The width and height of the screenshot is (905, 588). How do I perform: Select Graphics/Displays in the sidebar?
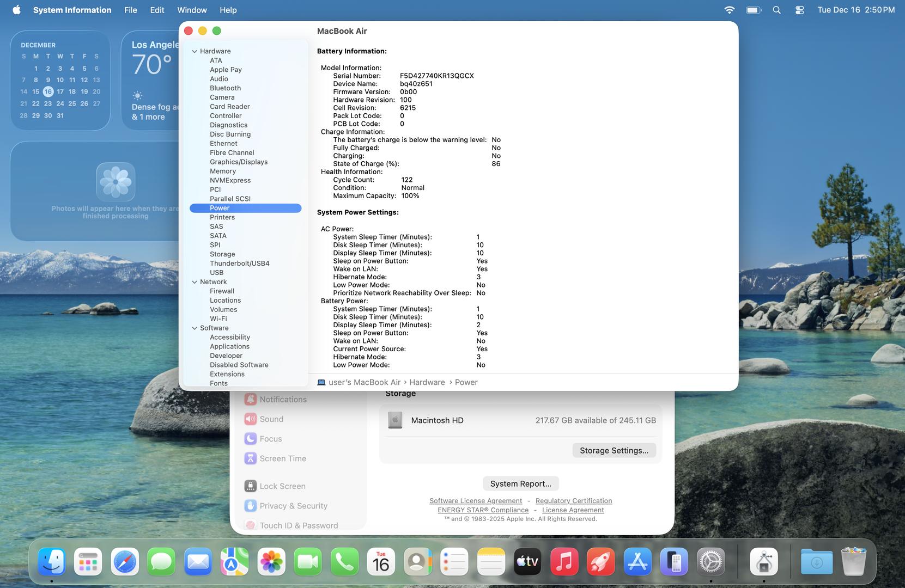pos(239,162)
